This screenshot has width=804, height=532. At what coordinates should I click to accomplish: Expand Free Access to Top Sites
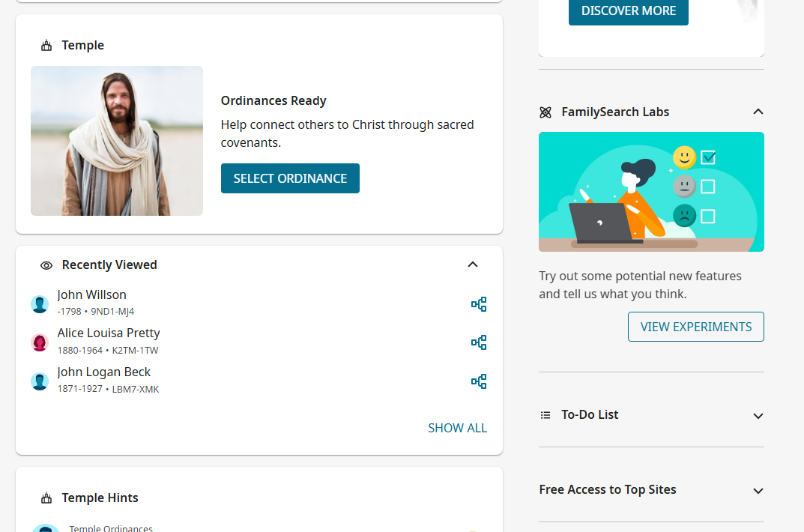pyautogui.click(x=758, y=491)
